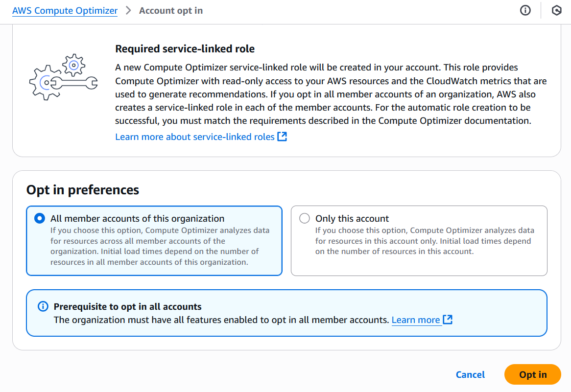
Task: Click the Account opt in breadcrumb text
Action: tap(171, 11)
